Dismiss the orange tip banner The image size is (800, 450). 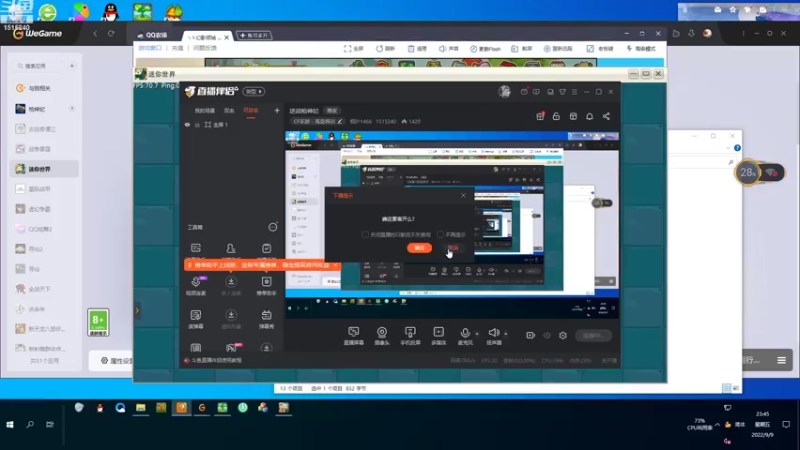pyautogui.click(x=335, y=265)
